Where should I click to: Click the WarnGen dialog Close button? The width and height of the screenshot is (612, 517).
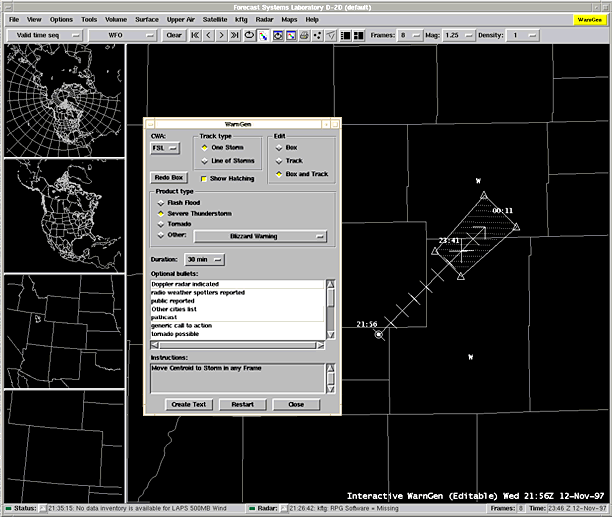click(296, 405)
